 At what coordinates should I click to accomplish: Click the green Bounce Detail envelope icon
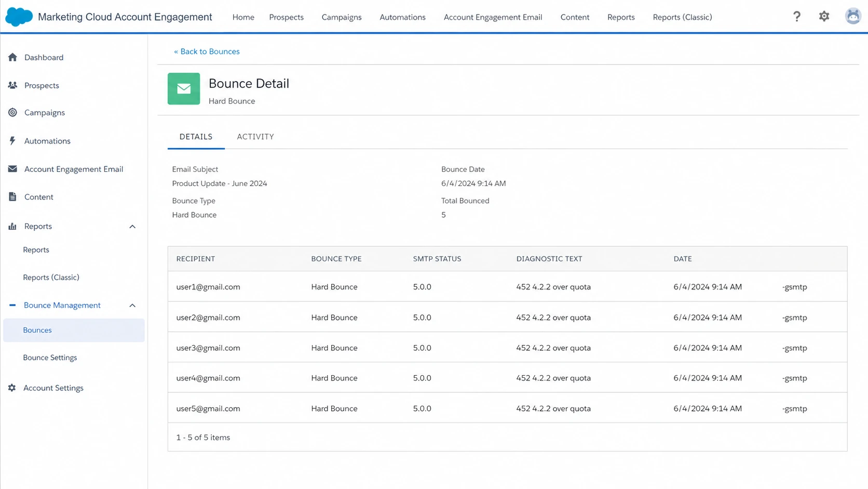[x=184, y=89]
